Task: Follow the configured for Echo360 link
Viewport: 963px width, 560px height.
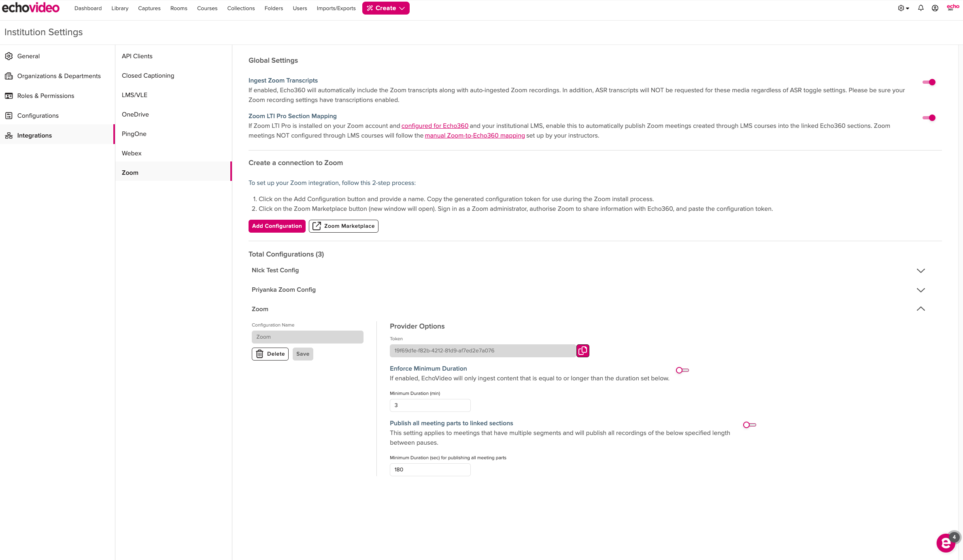Action: click(x=435, y=126)
